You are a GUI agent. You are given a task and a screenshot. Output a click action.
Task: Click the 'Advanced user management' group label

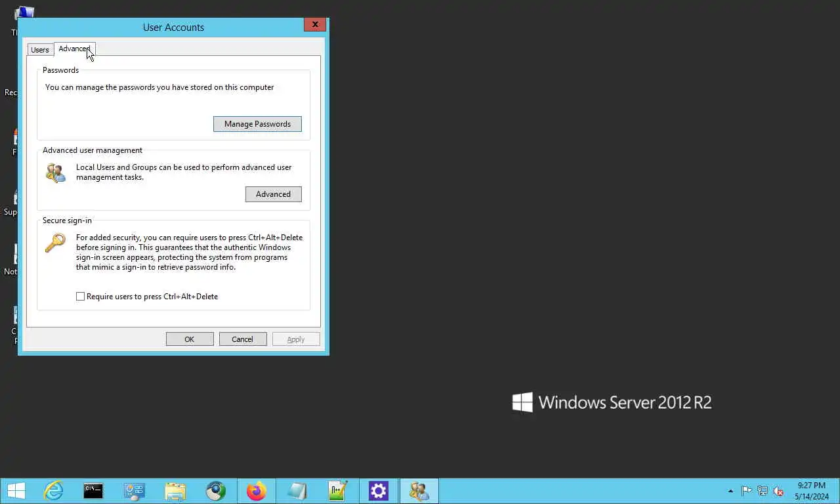pyautogui.click(x=93, y=150)
